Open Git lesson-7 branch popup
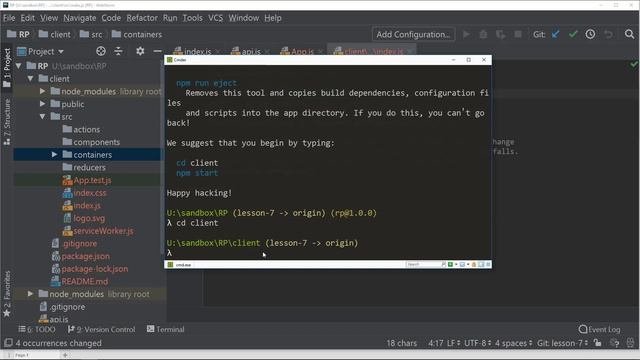This screenshot has height=360, width=640. coord(562,343)
